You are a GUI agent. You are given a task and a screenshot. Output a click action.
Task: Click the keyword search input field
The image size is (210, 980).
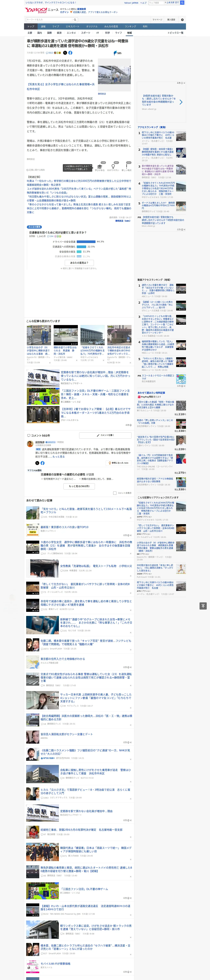[x=49, y=20]
